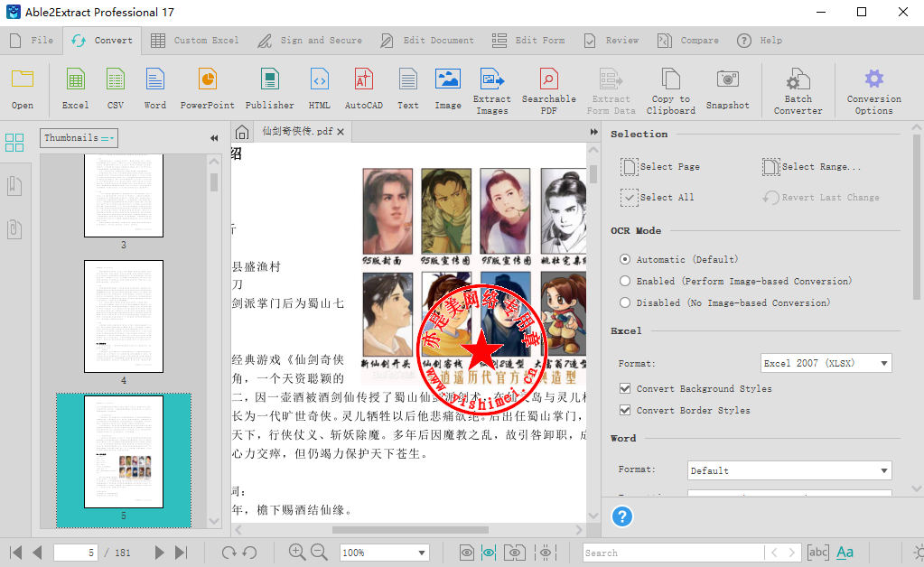Launch Extract Images tool
The width and height of the screenshot is (924, 567).
pos(492,91)
